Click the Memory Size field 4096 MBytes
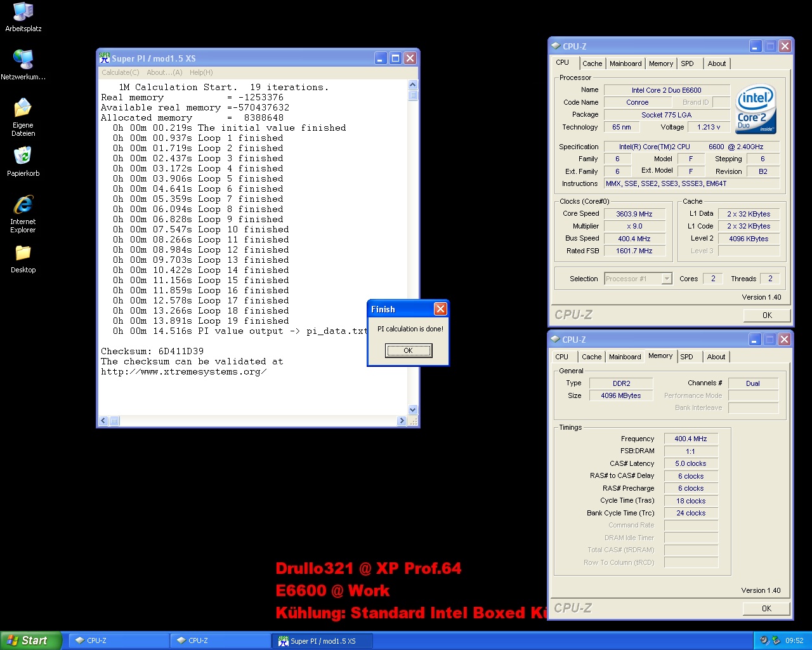Viewport: 812px width, 650px height. (x=621, y=395)
